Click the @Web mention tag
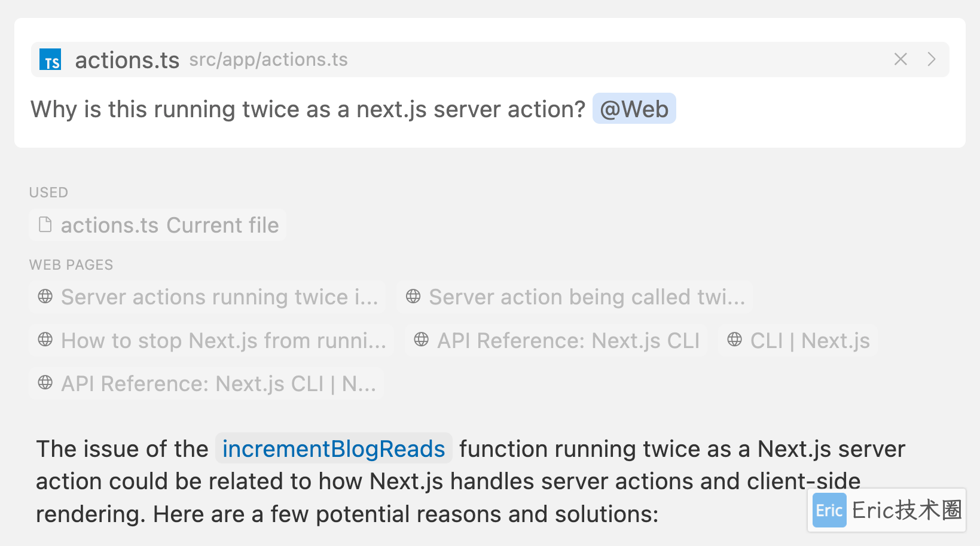Image resolution: width=980 pixels, height=546 pixels. pyautogui.click(x=634, y=109)
